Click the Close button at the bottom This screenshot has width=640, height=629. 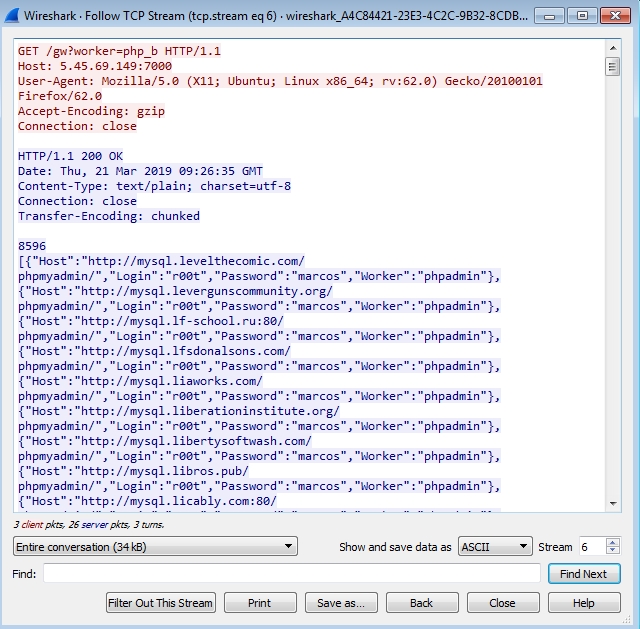click(502, 603)
